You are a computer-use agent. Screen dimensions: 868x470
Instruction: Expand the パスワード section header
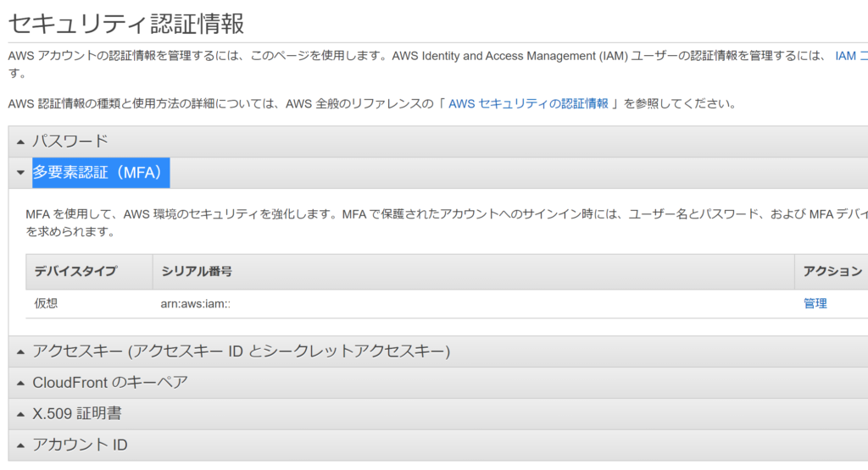70,141
